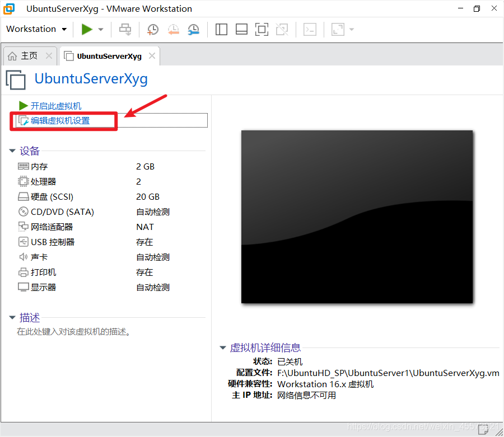504x437 pixels.
Task: Click the status bar message icon
Action: (483, 429)
